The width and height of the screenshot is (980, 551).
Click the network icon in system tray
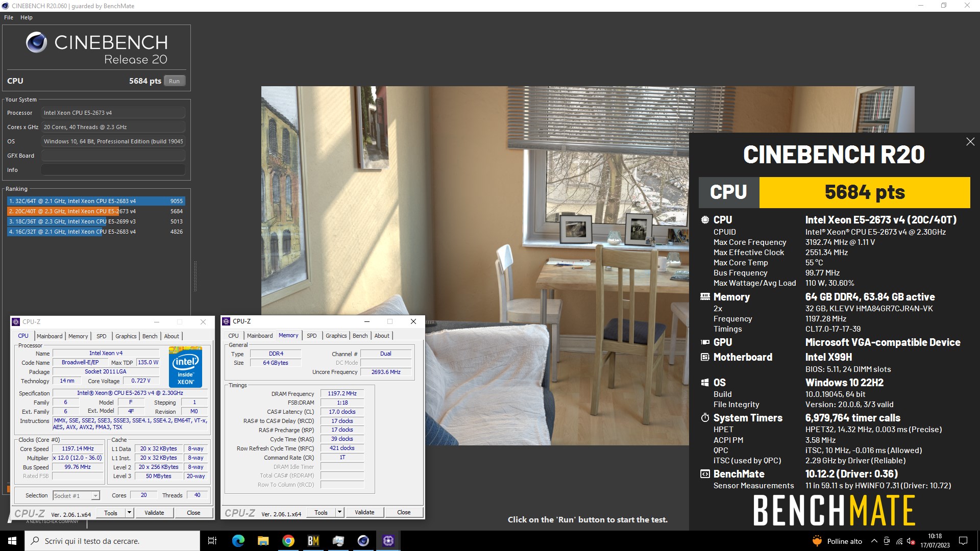pos(899,541)
